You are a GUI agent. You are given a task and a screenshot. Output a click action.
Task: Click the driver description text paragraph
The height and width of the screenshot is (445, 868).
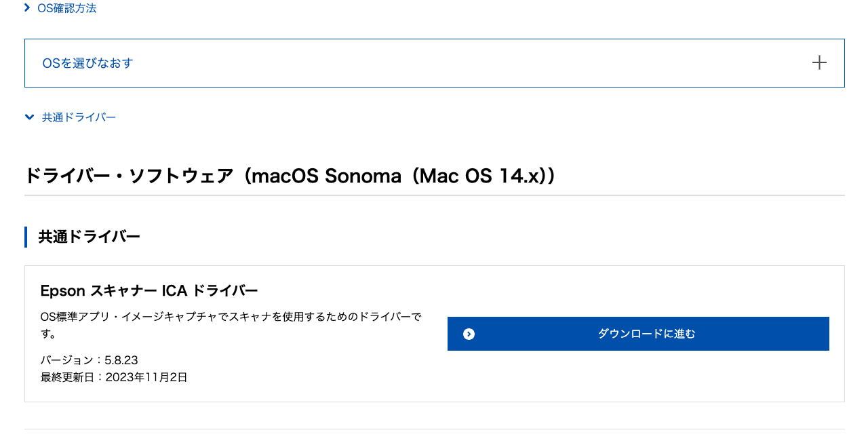tap(231, 326)
